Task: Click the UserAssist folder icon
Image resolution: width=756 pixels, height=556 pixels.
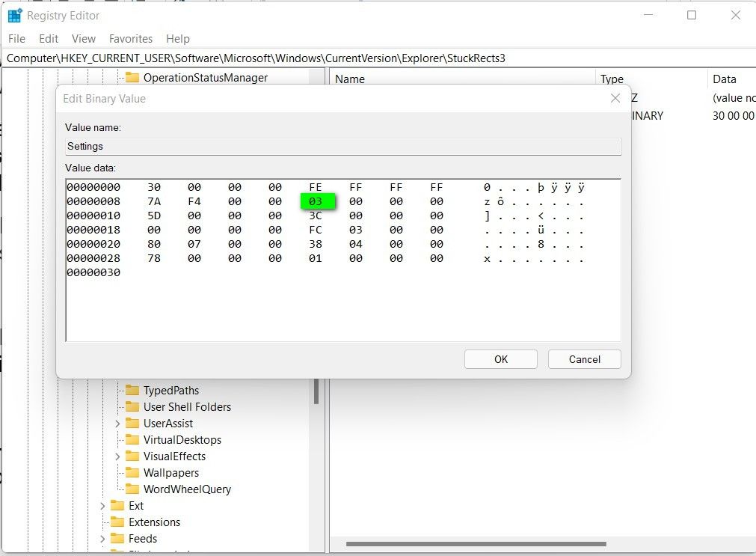Action: pyautogui.click(x=134, y=423)
